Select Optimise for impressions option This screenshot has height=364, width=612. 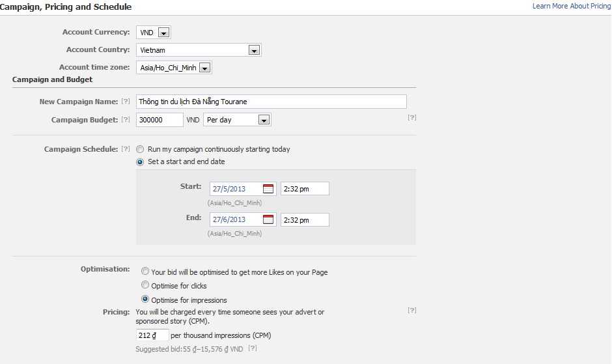click(145, 300)
